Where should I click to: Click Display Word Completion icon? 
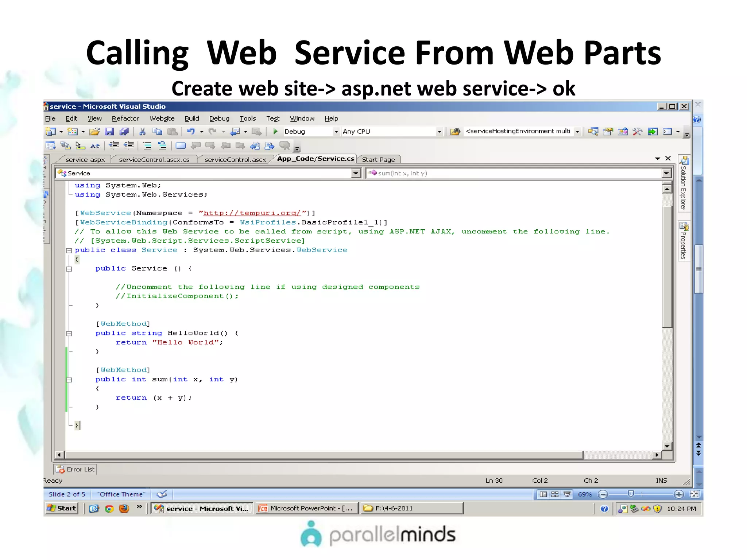click(95, 146)
